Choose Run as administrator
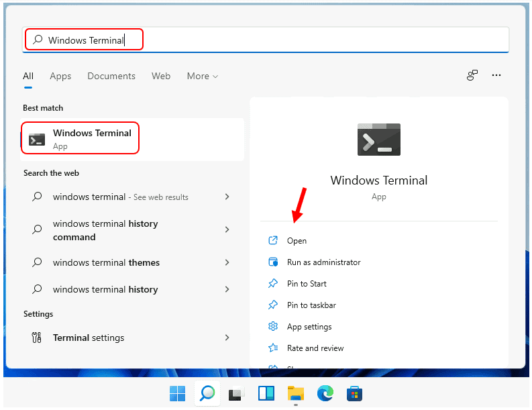 pyautogui.click(x=323, y=262)
